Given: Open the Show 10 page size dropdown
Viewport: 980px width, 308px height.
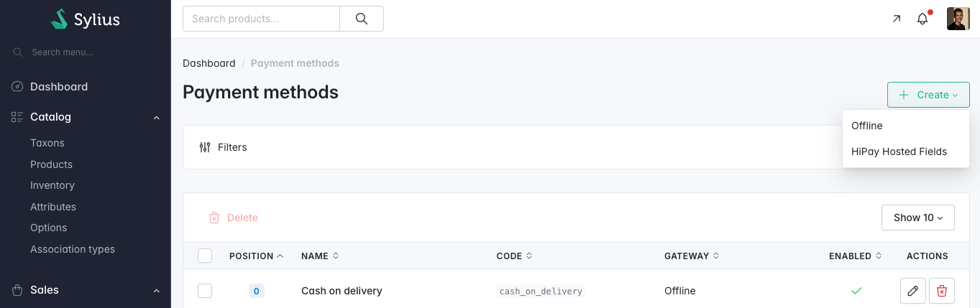Looking at the screenshot, I should pos(917,218).
